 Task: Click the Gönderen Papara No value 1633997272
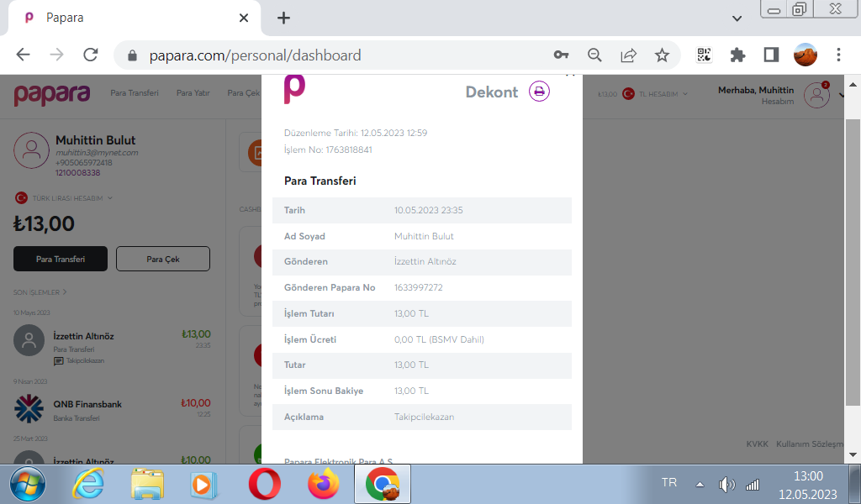point(419,287)
